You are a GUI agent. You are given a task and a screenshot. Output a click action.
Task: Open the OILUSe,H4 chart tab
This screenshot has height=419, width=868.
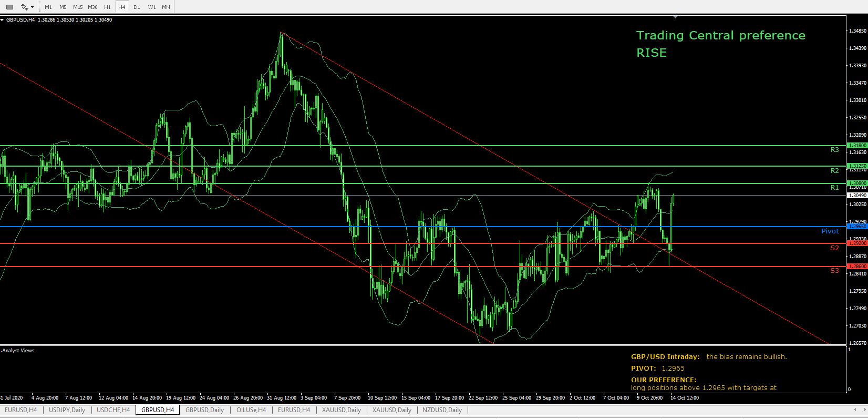coord(251,410)
